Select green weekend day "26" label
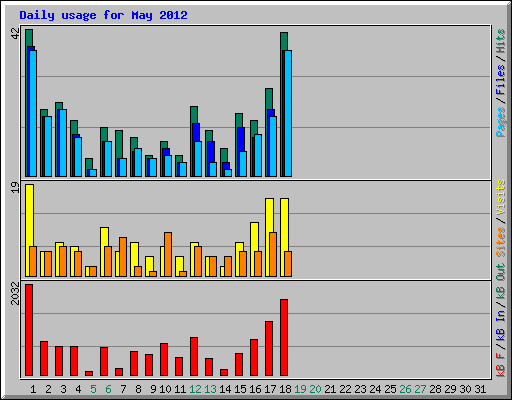 (x=405, y=389)
